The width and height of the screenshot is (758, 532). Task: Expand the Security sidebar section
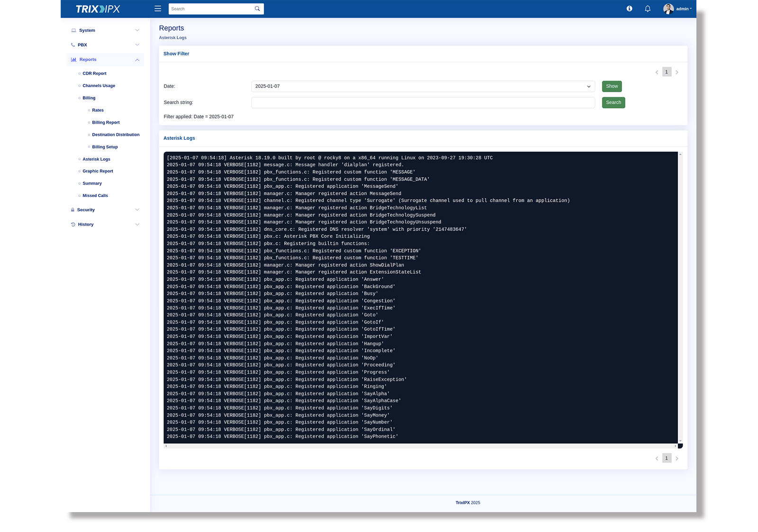click(x=104, y=210)
